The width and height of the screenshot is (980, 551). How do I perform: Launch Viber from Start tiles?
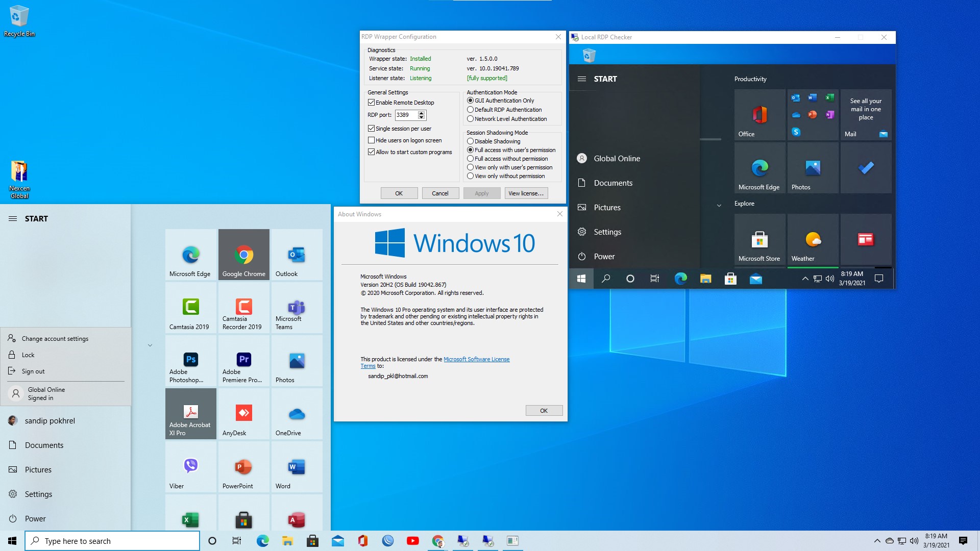pyautogui.click(x=191, y=467)
